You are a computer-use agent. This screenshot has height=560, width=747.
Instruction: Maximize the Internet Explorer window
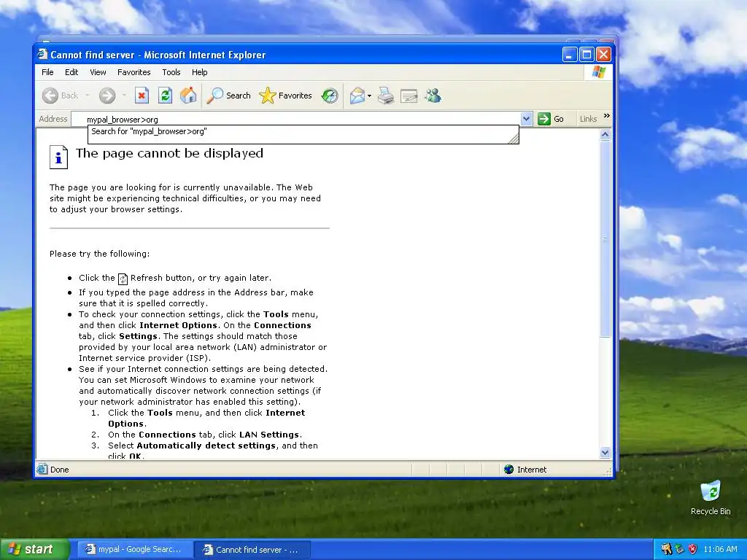(x=587, y=55)
